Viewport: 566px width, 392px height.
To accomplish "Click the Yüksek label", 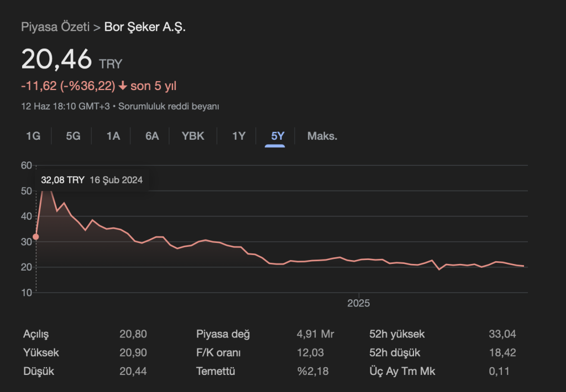I will pos(41,352).
